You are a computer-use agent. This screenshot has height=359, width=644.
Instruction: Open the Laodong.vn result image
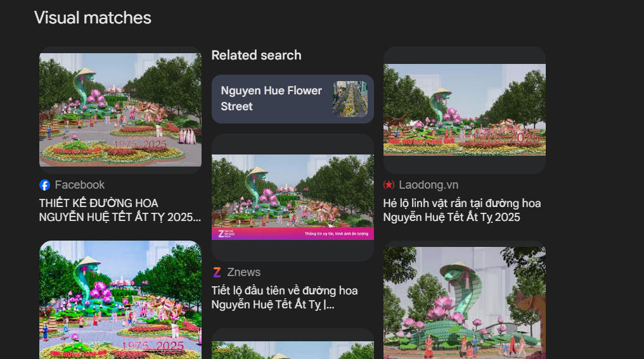click(464, 110)
